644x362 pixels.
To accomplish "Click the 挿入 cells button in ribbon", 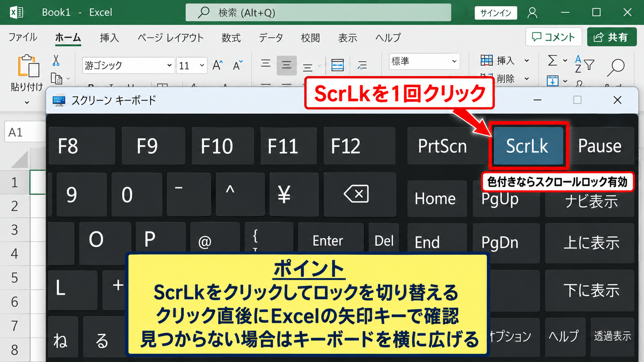I will pos(498,60).
